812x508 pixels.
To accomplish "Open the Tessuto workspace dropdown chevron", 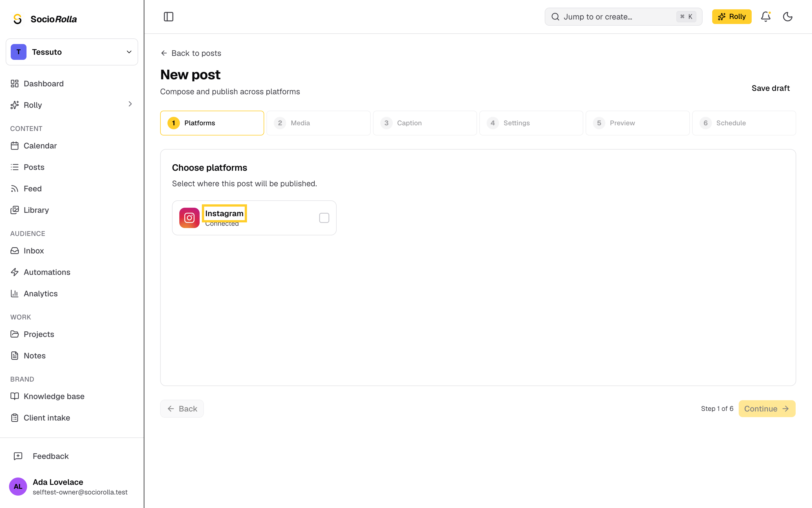I will 129,52.
